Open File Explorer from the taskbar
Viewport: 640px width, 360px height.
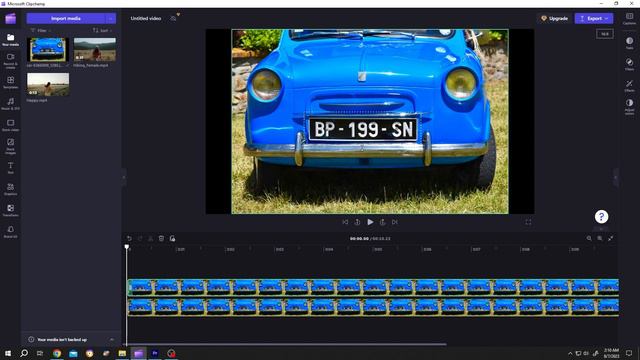click(x=122, y=353)
